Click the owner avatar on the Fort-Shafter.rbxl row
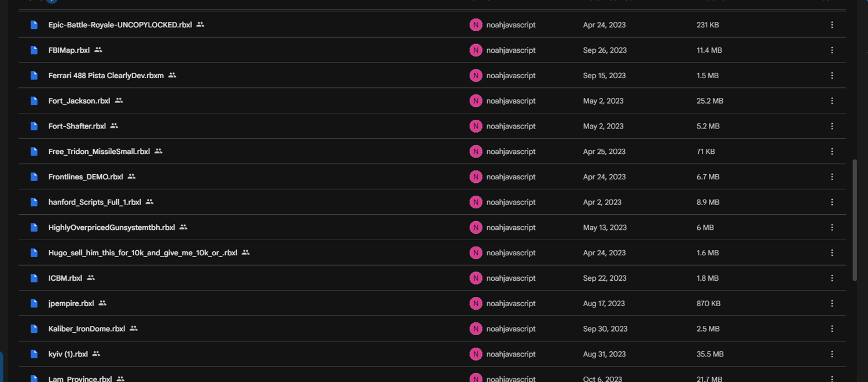Screen dimensions: 868x382 coord(476,126)
